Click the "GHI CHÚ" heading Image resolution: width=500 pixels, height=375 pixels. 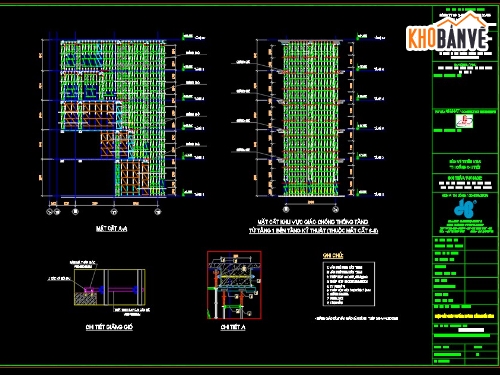333,256
